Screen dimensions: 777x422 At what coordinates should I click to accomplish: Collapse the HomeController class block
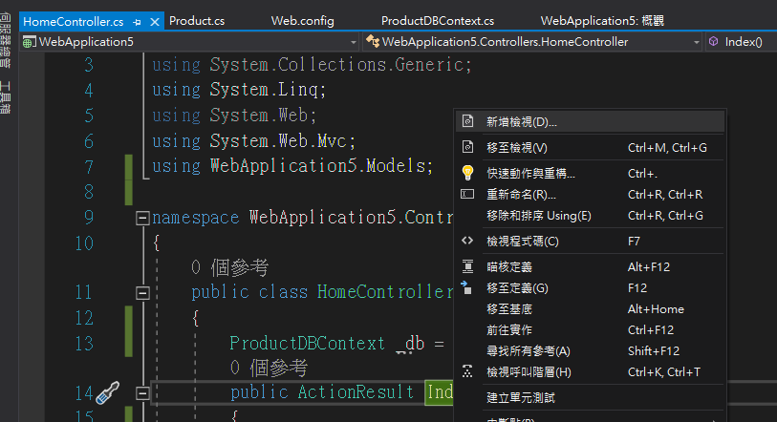coord(143,292)
